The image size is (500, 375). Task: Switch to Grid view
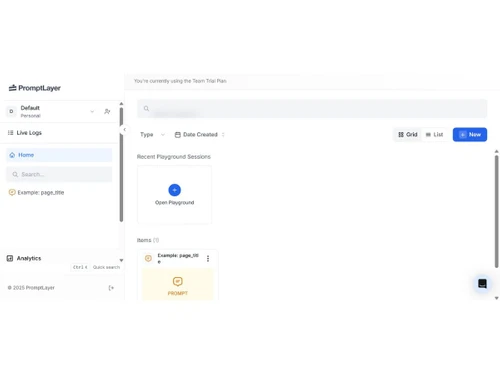click(408, 135)
